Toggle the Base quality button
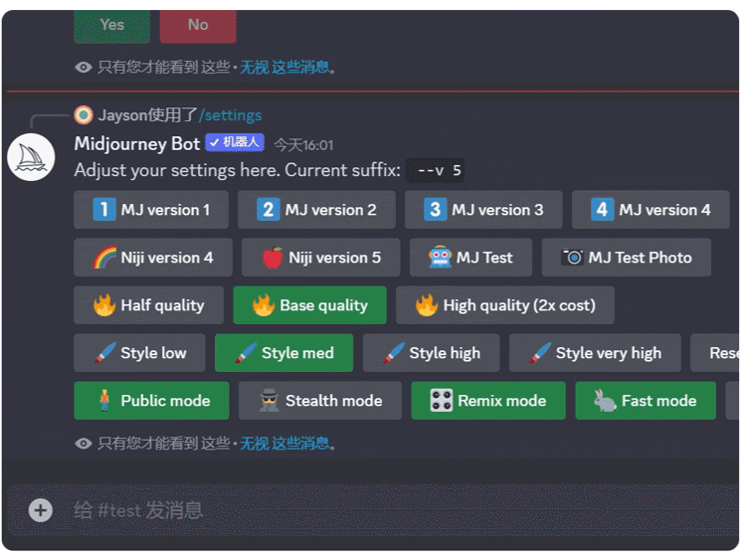Screen dimensions: 740x560 (309, 305)
